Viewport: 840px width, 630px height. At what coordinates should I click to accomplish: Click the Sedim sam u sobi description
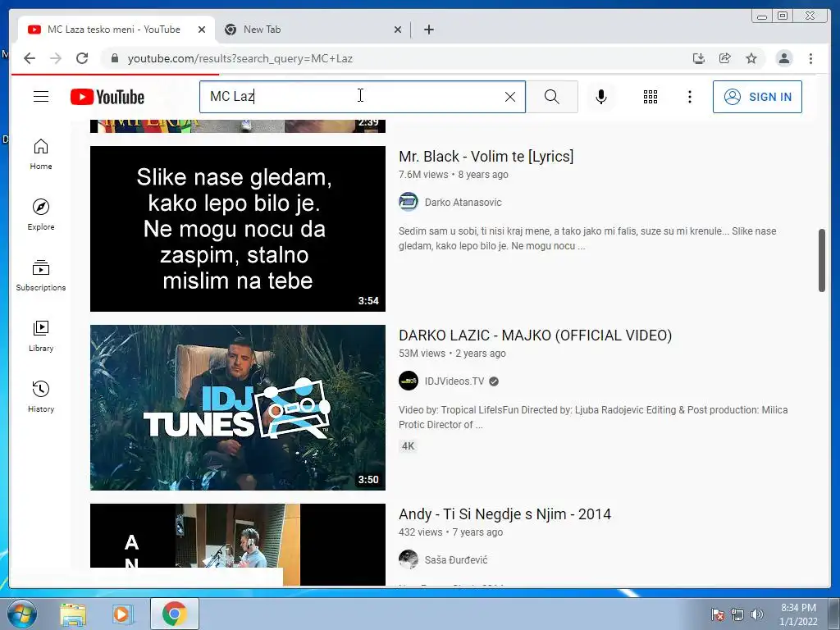click(587, 239)
